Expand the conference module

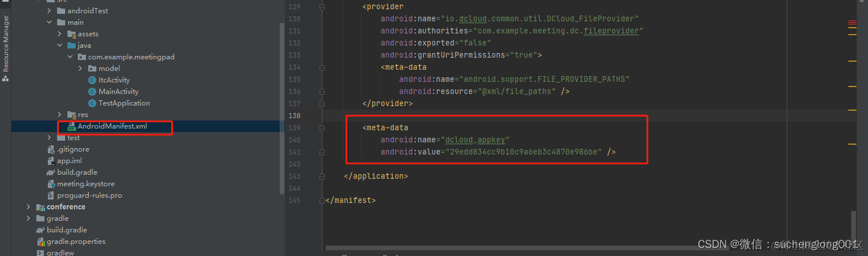click(x=28, y=207)
